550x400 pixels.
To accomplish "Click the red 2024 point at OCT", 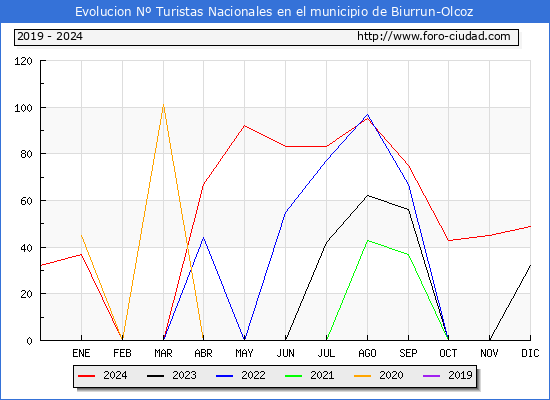I will point(448,240).
